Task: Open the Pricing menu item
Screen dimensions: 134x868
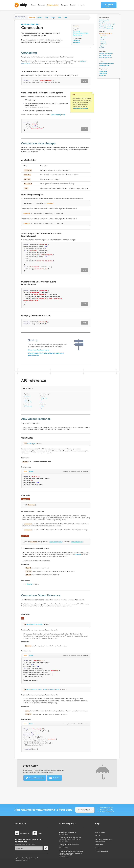Action: pos(73,5)
